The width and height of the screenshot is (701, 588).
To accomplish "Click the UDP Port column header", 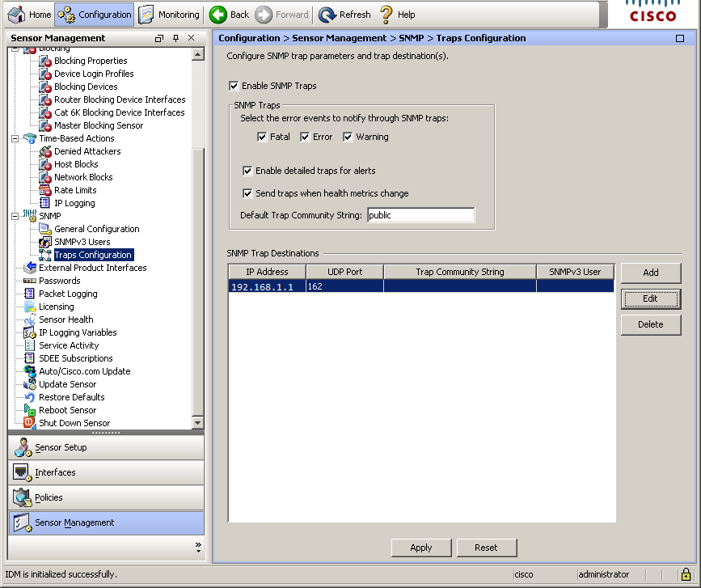I will pyautogui.click(x=344, y=272).
